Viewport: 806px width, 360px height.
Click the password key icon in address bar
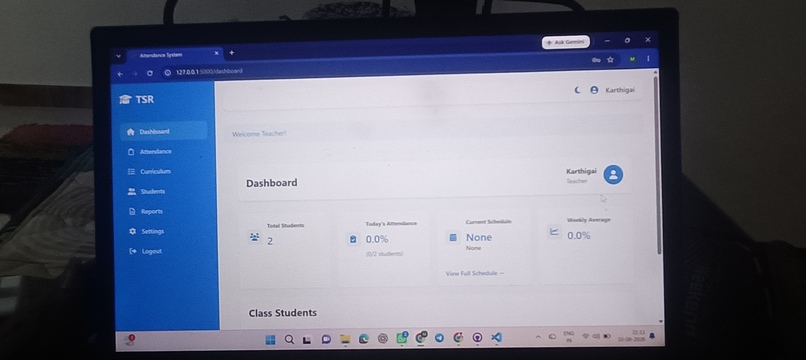[596, 60]
